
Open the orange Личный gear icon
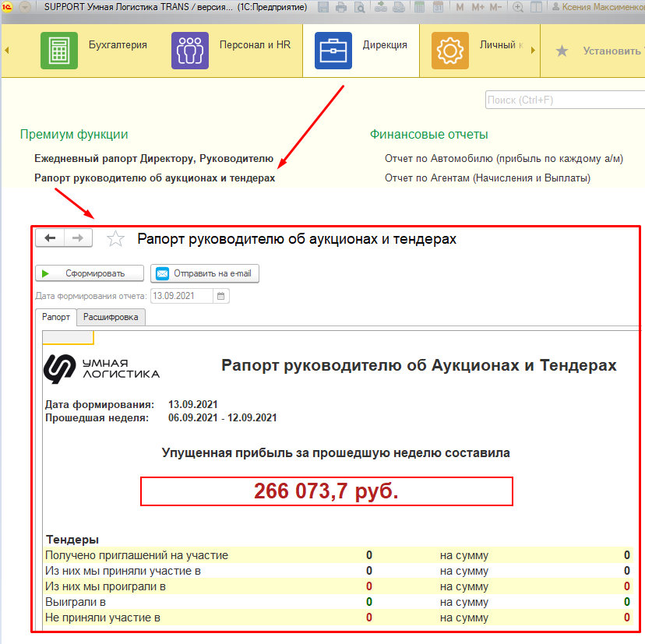tap(450, 51)
